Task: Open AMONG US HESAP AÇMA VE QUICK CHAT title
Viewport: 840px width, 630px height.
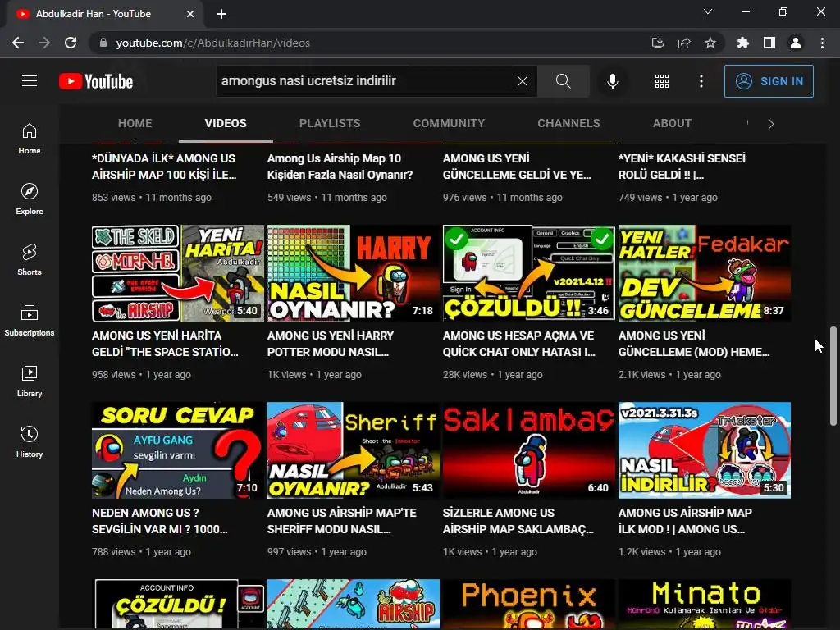Action: [518, 344]
